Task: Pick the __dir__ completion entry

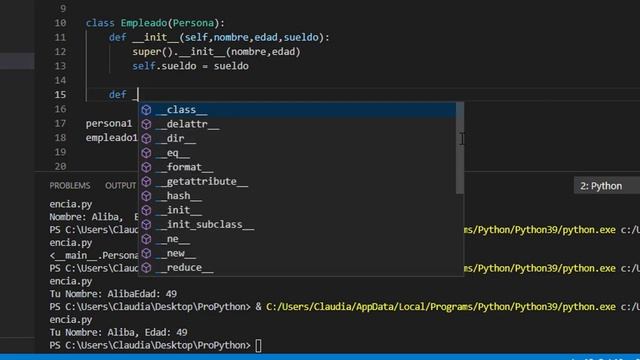Action: [298, 138]
